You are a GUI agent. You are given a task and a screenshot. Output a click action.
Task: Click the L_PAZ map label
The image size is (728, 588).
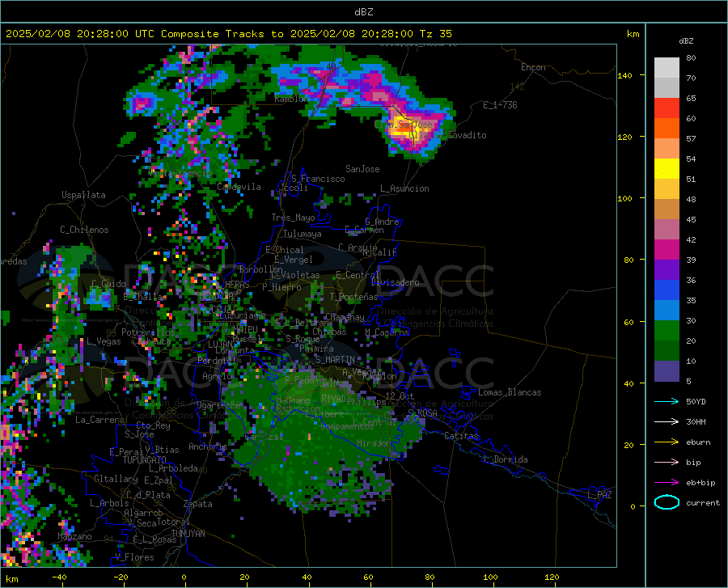(599, 495)
